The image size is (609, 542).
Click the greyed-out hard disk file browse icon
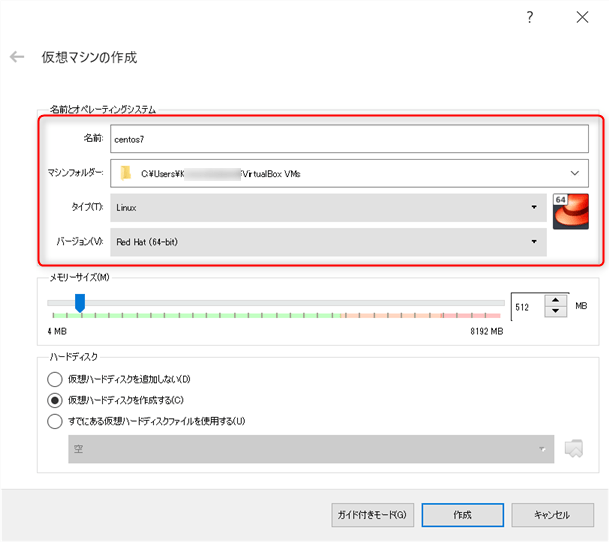(x=574, y=449)
